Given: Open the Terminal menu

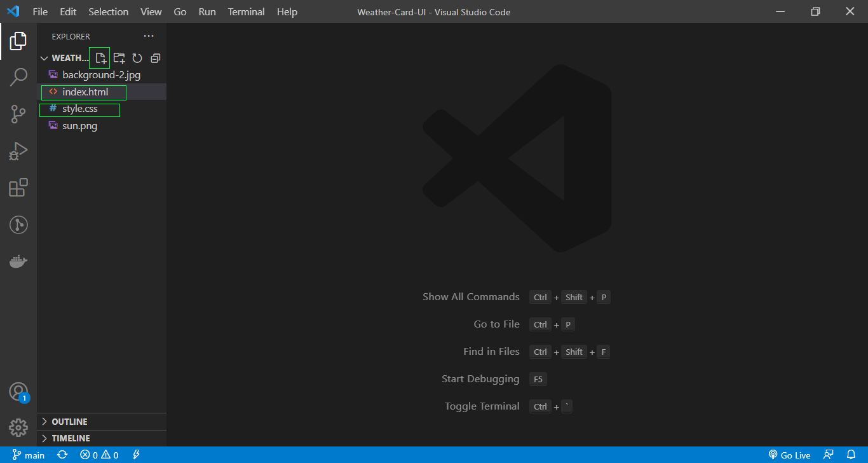Looking at the screenshot, I should point(247,11).
